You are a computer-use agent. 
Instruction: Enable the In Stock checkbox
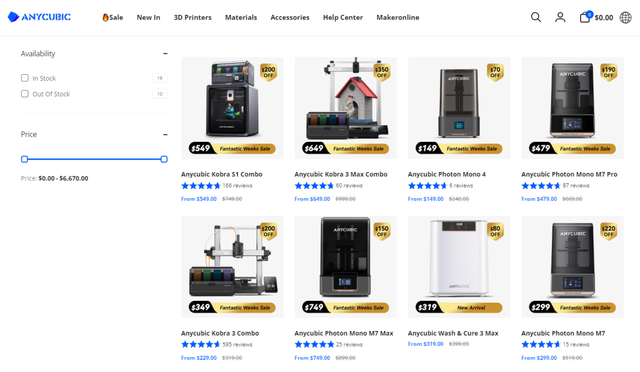[25, 78]
